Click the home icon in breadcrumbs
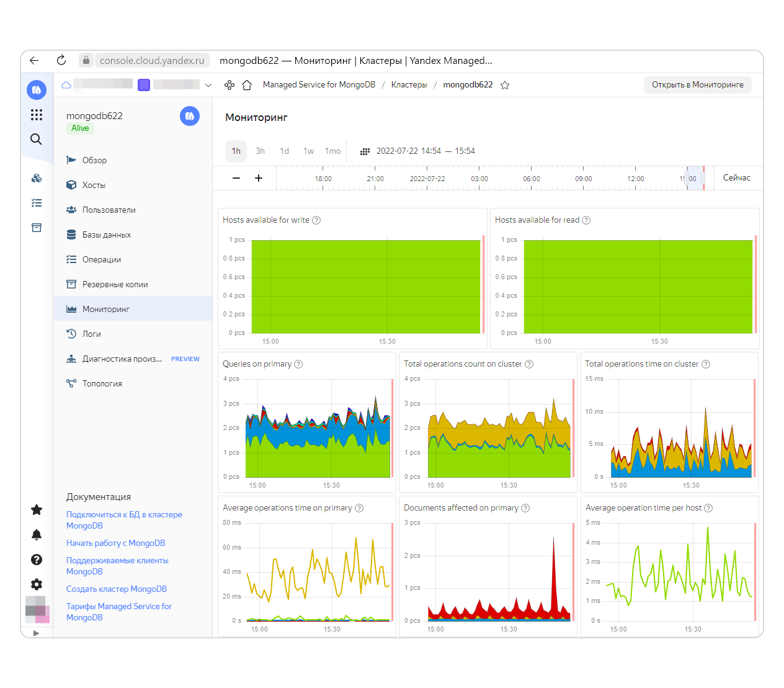Image resolution: width=784 pixels, height=688 pixels. (247, 85)
